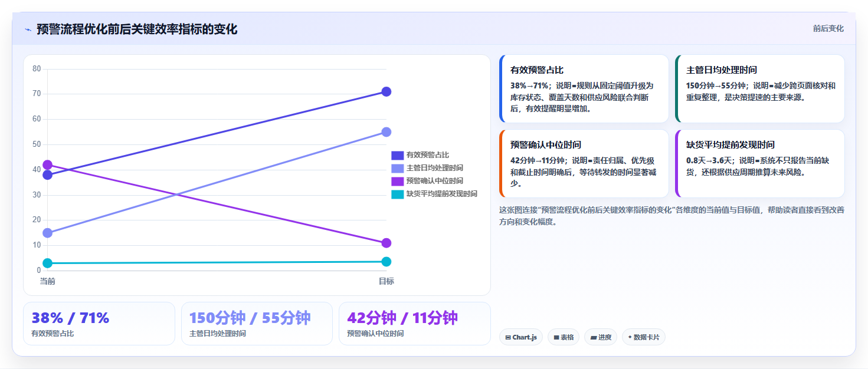The height and width of the screenshot is (369, 868).
Task: Click icon inside 表格 chip
Action: 556,338
